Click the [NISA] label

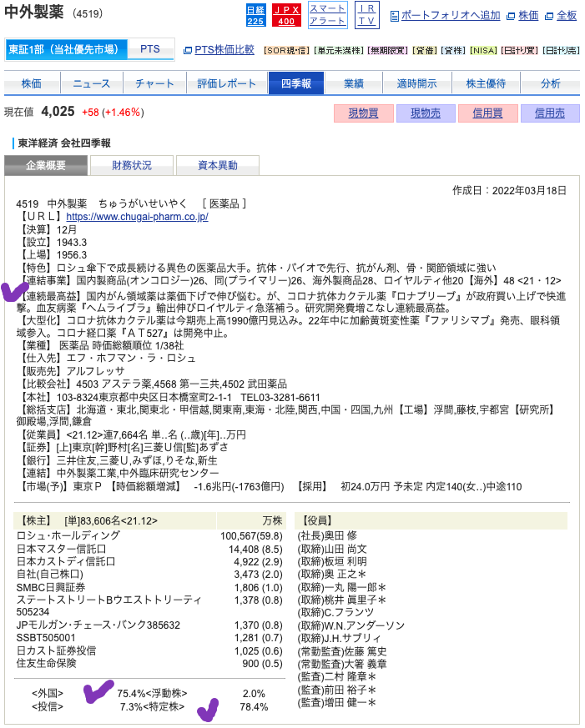coord(483,51)
